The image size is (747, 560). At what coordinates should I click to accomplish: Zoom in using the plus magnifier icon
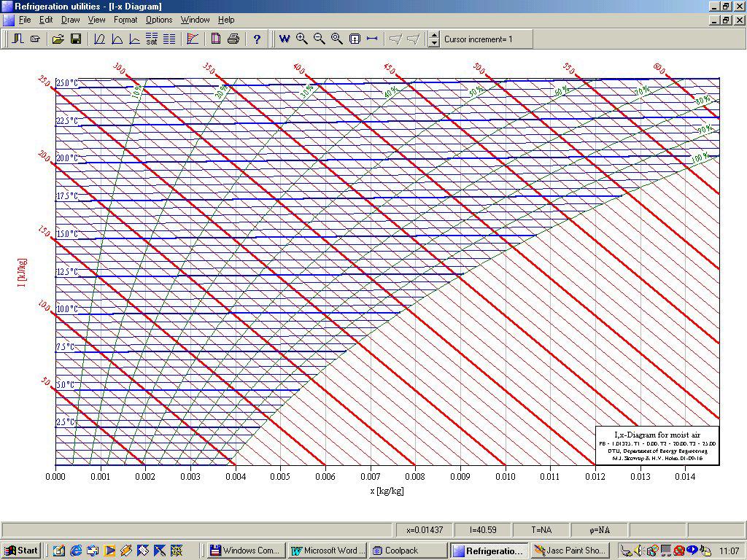[301, 39]
